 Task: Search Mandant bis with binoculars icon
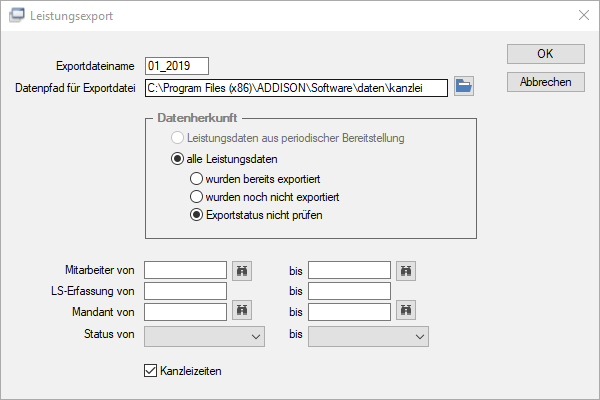[406, 310]
